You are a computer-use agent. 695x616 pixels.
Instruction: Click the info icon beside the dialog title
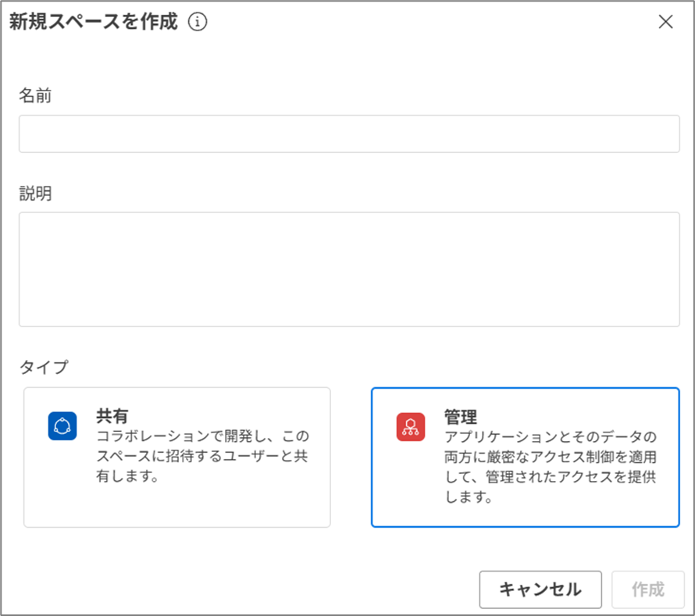pyautogui.click(x=198, y=23)
